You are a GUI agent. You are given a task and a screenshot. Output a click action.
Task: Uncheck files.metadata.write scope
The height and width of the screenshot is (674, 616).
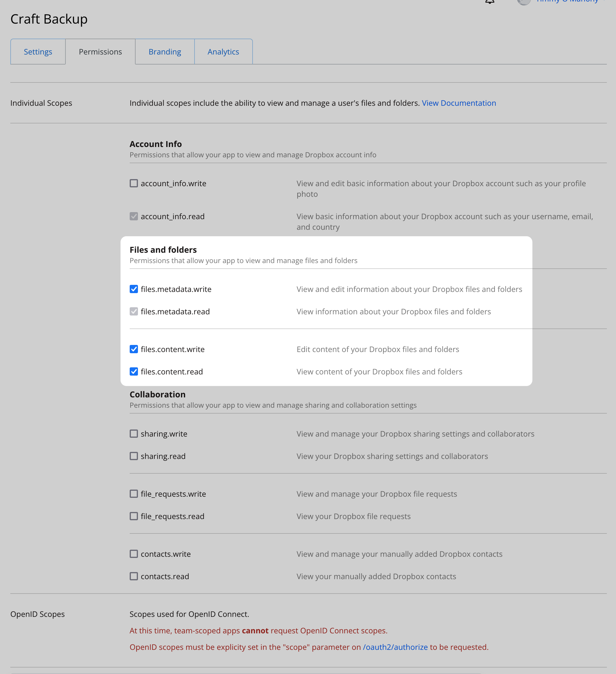pyautogui.click(x=134, y=289)
